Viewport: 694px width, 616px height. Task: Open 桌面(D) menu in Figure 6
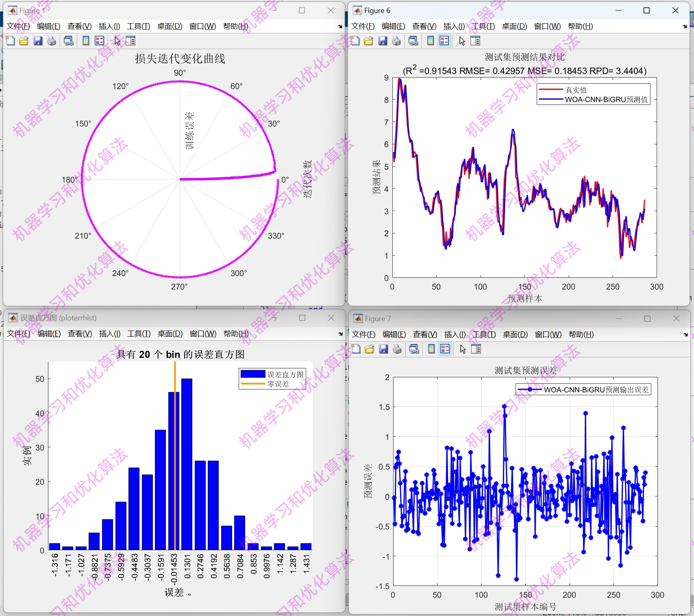[515, 26]
